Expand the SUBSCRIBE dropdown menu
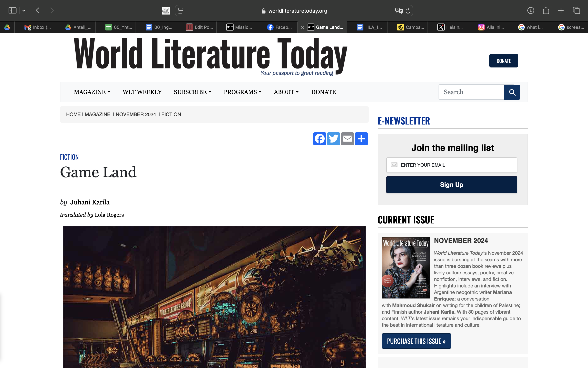This screenshot has width=588, height=368. click(193, 92)
